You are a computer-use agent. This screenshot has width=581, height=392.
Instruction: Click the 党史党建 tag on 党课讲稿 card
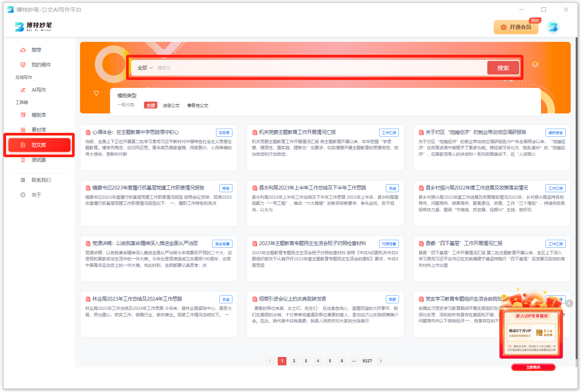[222, 244]
